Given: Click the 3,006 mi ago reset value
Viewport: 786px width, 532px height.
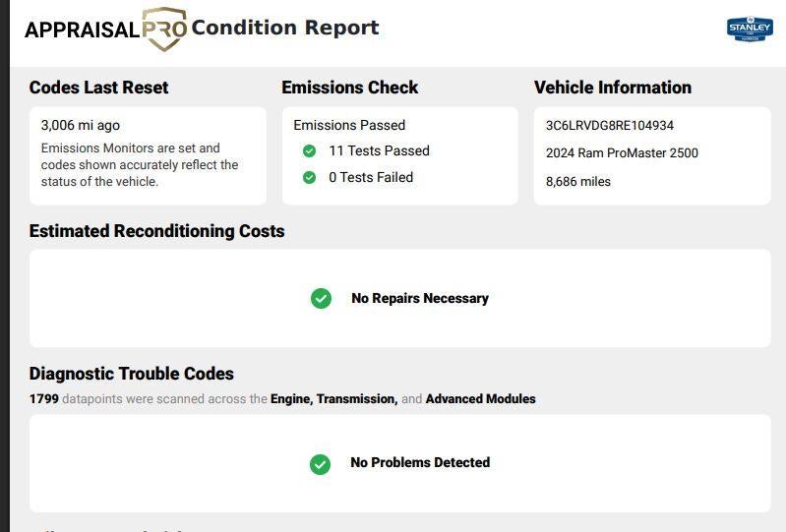Looking at the screenshot, I should [81, 125].
